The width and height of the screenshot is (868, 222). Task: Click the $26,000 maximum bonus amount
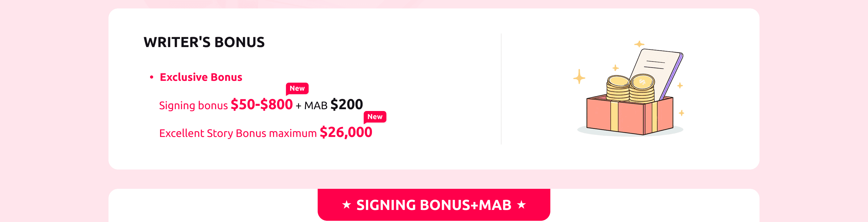pyautogui.click(x=346, y=132)
